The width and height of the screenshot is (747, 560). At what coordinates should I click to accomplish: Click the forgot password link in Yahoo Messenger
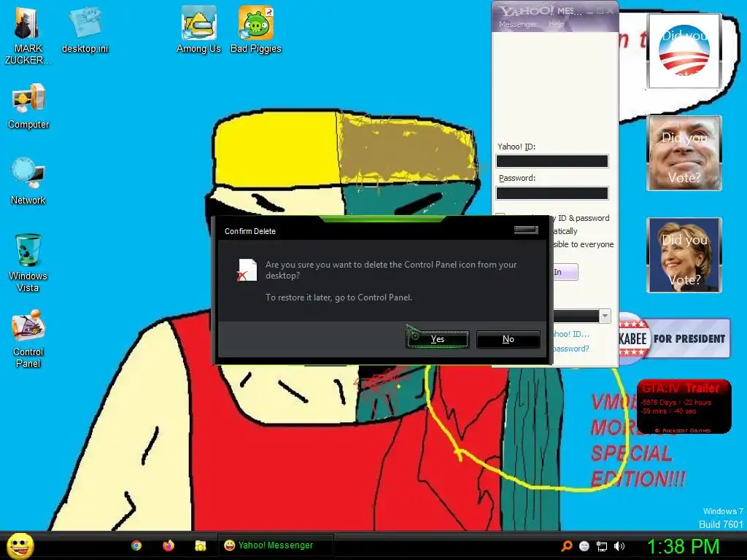tap(570, 349)
